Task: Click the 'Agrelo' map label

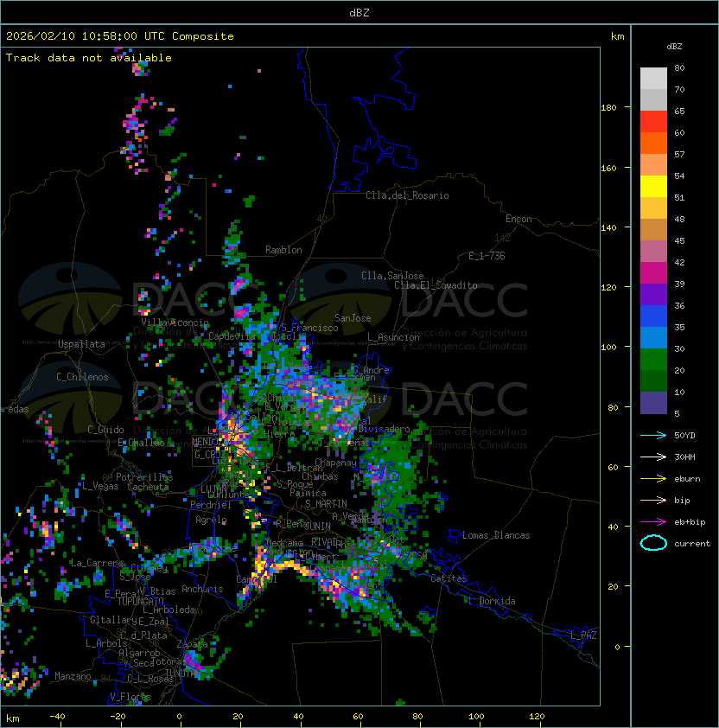Action: (x=211, y=520)
